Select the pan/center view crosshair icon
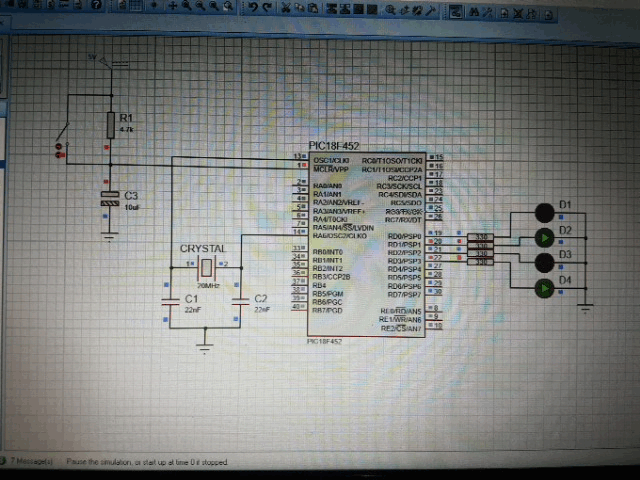640x480 pixels. coord(173,6)
